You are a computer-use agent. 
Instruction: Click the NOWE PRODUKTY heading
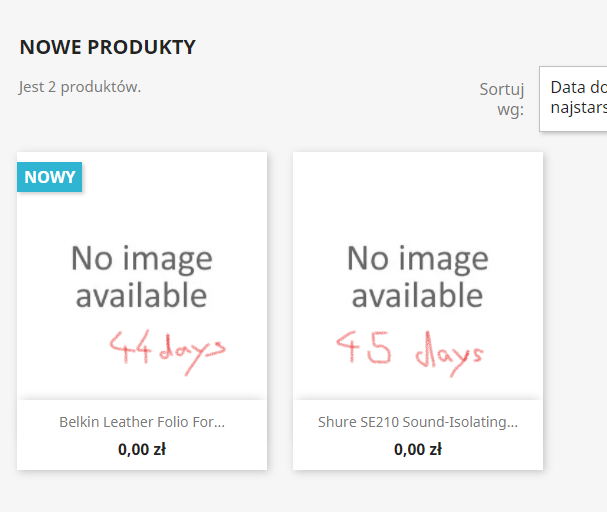click(107, 47)
